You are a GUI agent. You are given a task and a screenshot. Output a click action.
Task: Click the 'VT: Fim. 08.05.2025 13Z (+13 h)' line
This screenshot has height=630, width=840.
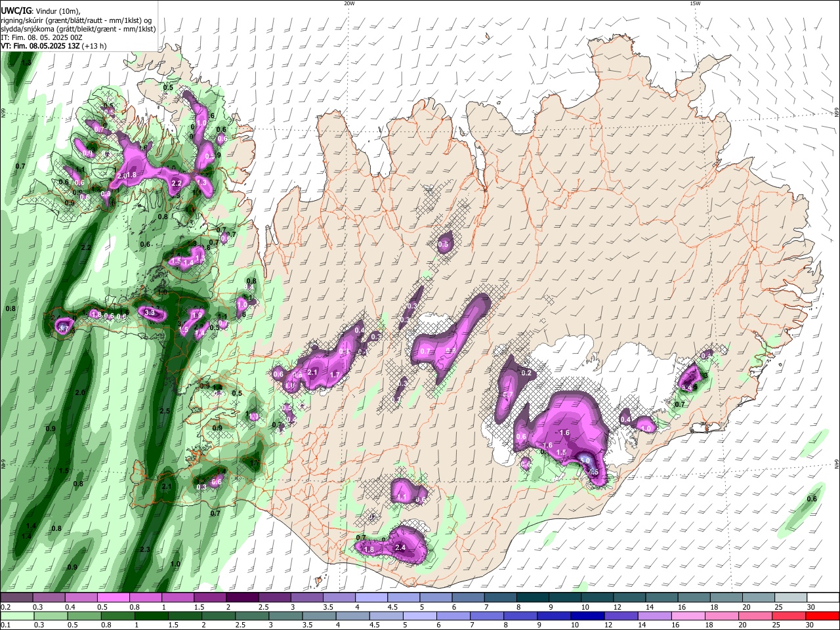point(54,47)
